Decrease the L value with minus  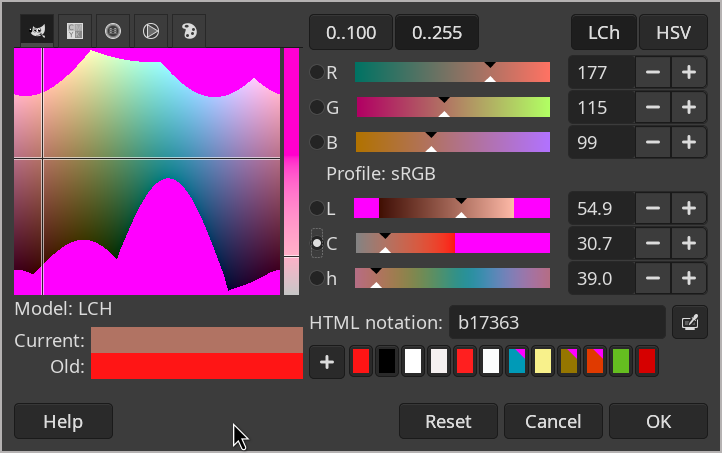[653, 208]
